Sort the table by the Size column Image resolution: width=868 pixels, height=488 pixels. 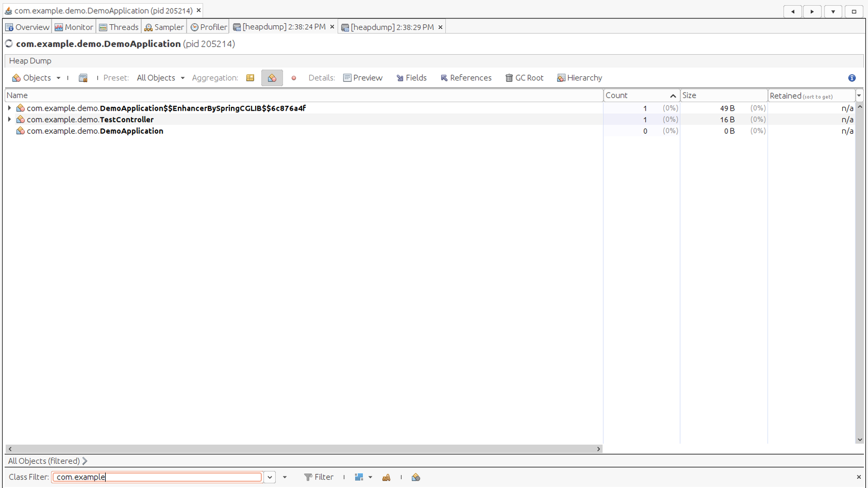(724, 95)
